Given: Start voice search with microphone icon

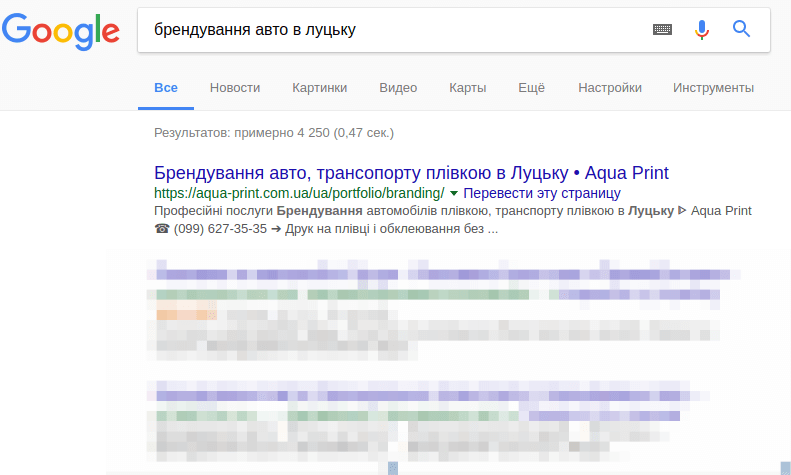Looking at the screenshot, I should tap(702, 30).
